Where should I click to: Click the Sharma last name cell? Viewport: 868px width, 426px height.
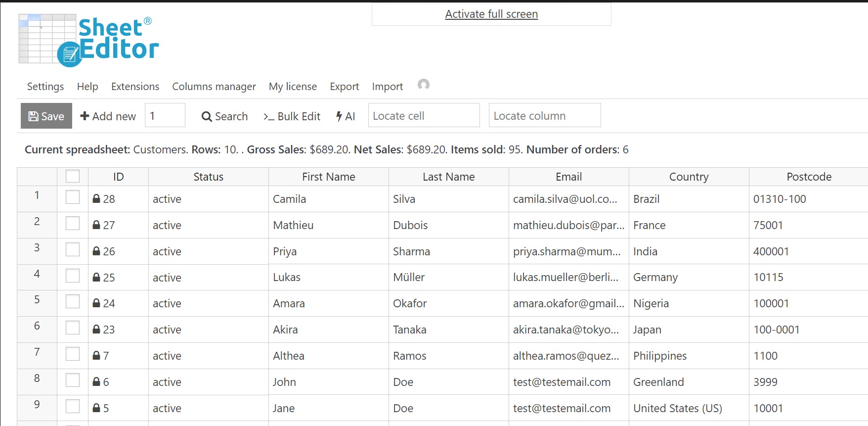point(449,251)
